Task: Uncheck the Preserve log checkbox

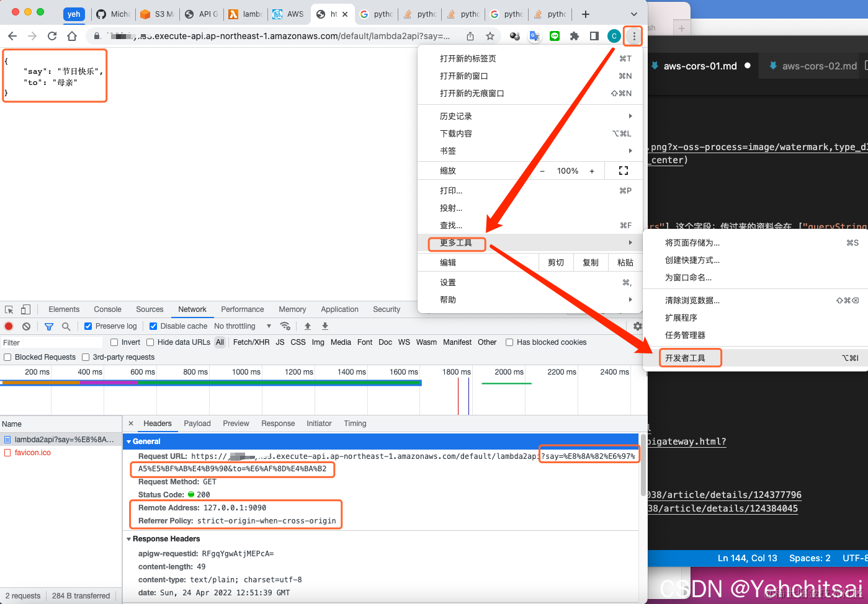Action: 87,326
